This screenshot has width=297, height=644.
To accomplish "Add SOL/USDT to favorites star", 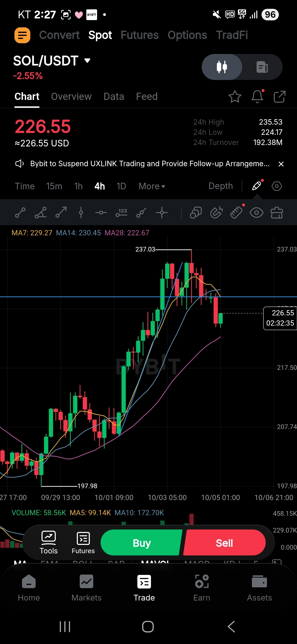I will (235, 97).
